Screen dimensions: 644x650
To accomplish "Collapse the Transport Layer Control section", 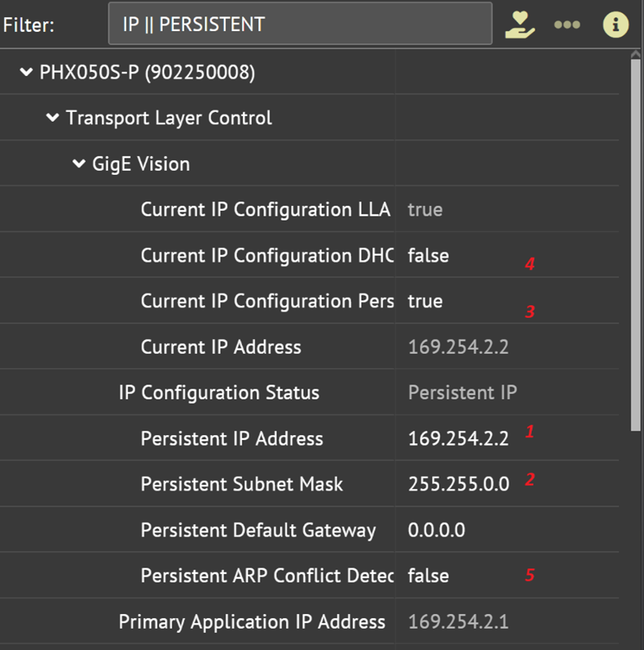I will (53, 118).
